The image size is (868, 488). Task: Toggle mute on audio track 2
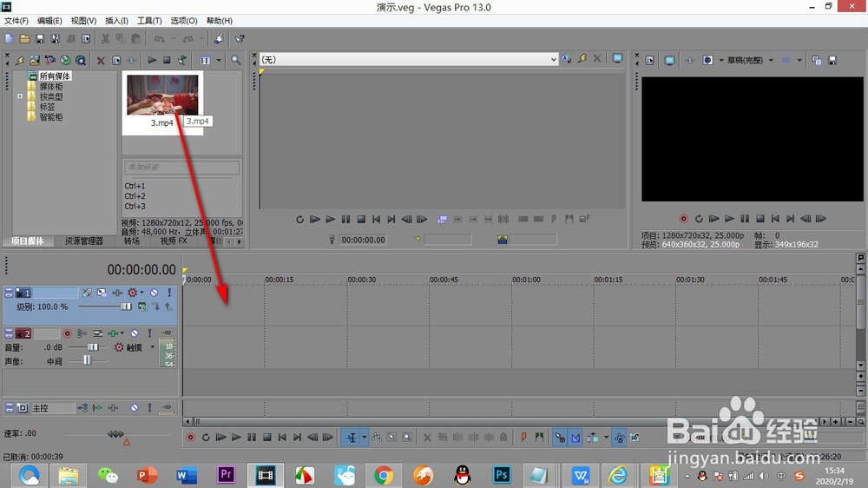134,333
